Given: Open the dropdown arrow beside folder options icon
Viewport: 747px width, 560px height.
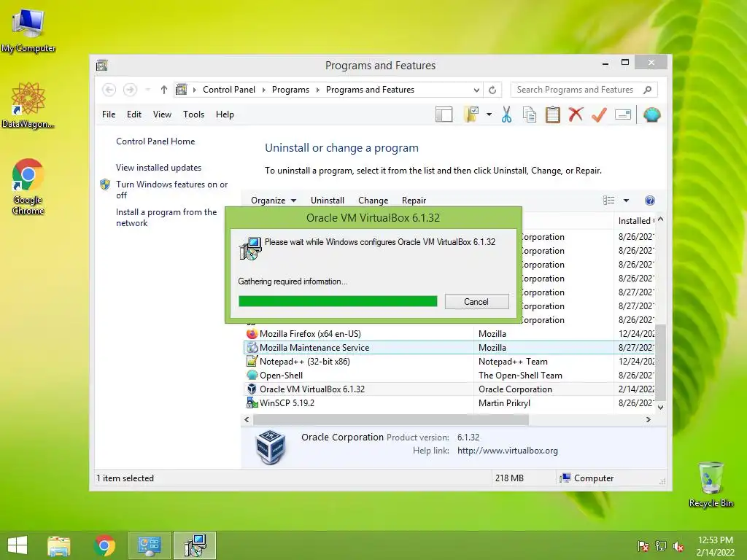Looking at the screenshot, I should point(489,114).
